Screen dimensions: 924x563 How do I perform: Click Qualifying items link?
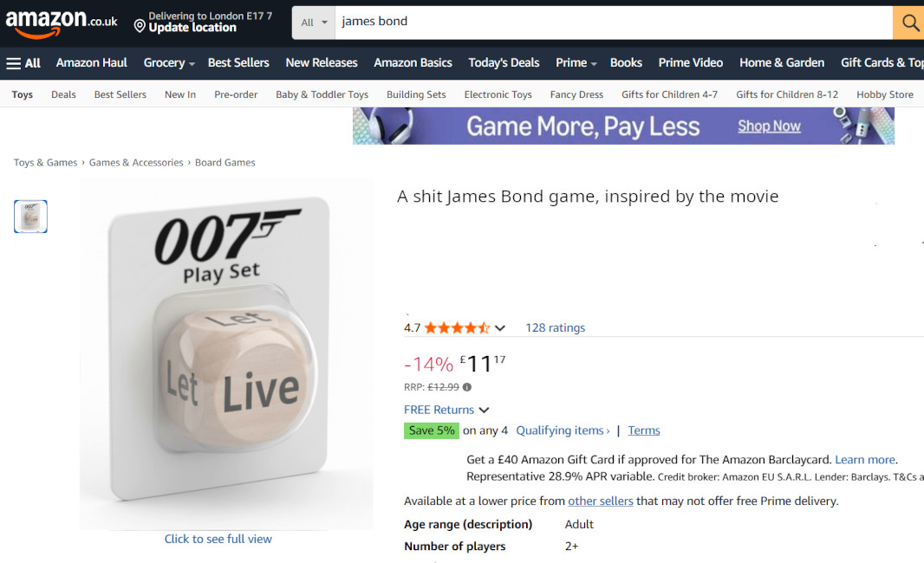tap(563, 430)
